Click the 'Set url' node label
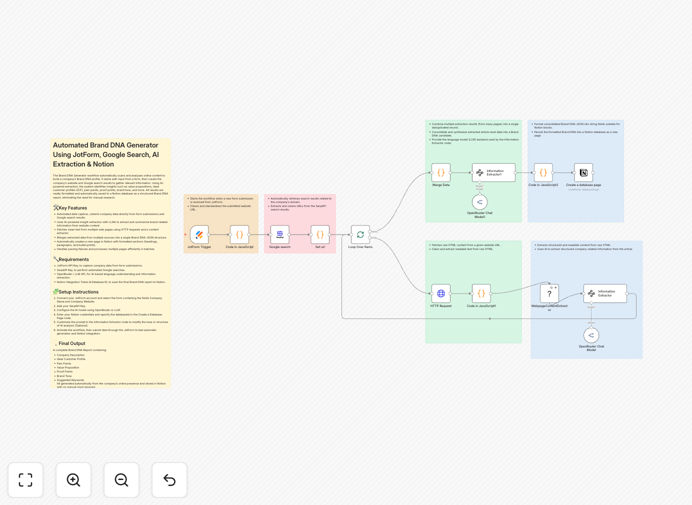Image resolution: width=692 pixels, height=505 pixels. 320,247
